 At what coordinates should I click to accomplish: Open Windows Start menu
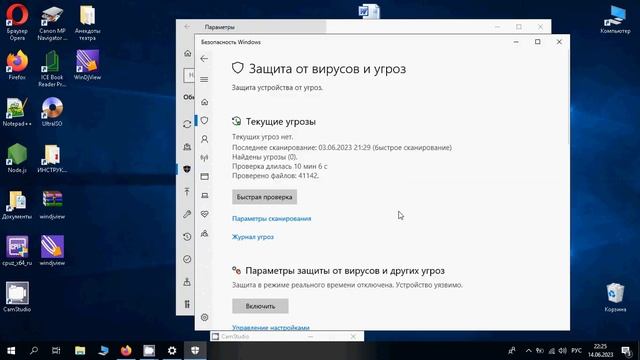(x=11, y=351)
